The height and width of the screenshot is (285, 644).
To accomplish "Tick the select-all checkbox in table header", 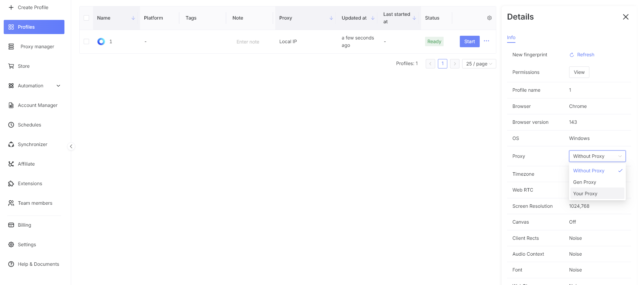I will pos(86,18).
